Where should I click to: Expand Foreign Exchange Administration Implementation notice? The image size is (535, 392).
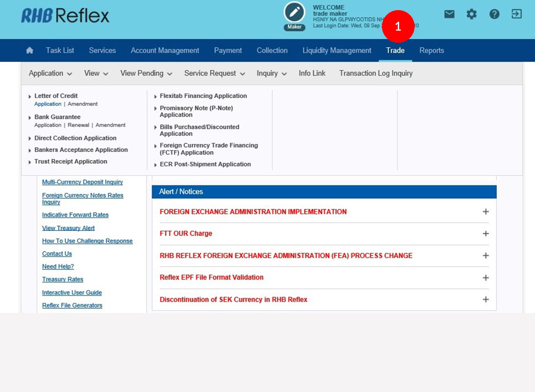(485, 212)
